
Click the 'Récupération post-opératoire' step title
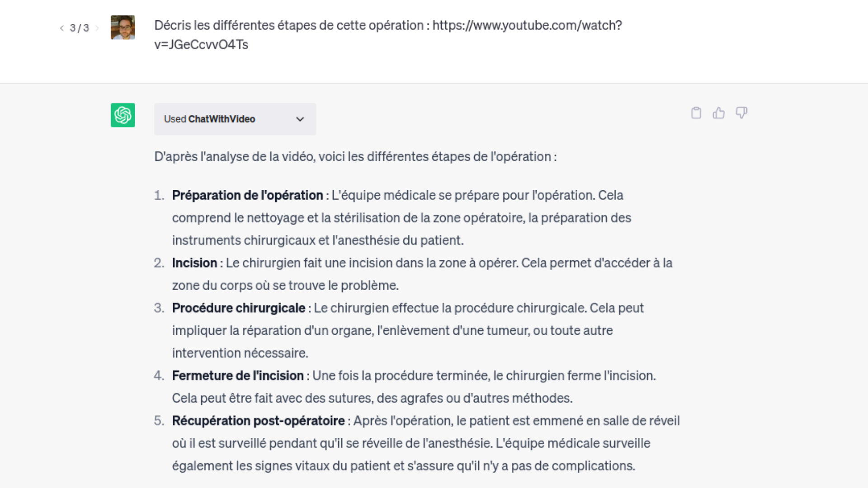pos(258,421)
